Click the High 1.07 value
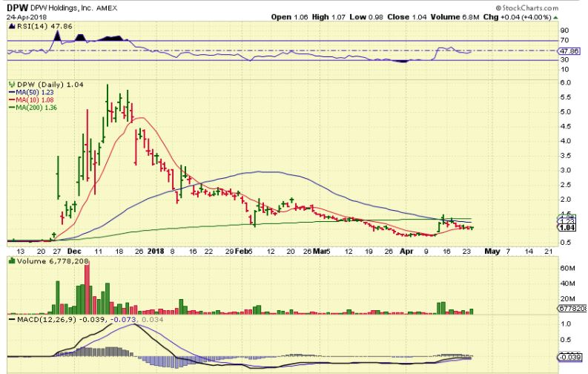 (328, 17)
